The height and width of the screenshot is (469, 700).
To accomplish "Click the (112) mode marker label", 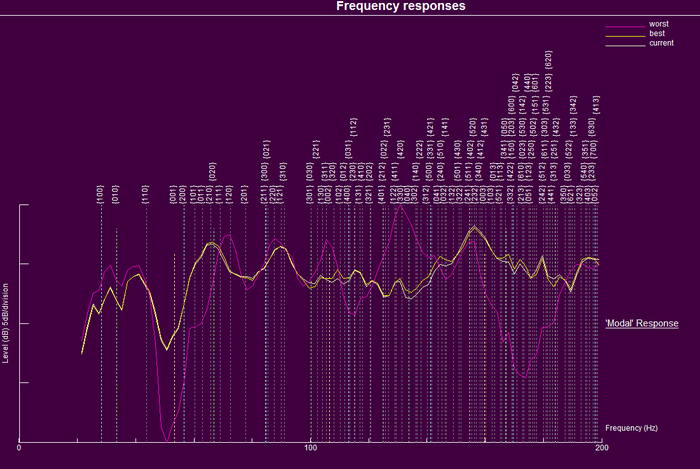I will click(x=354, y=127).
